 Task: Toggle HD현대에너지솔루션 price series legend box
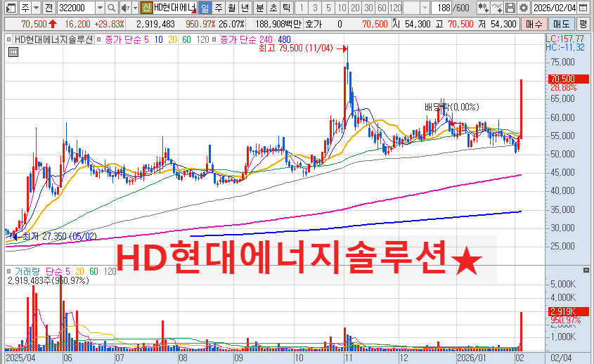8,39
